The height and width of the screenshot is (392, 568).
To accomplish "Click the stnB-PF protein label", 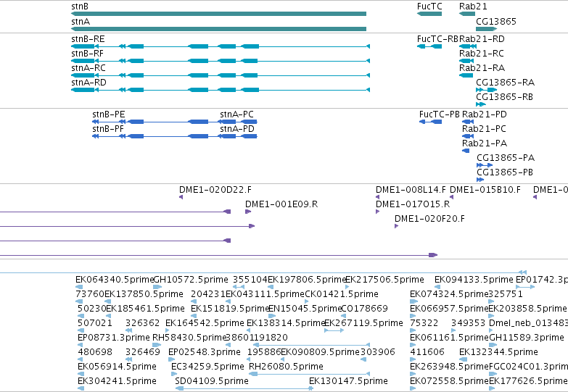I will (108, 129).
